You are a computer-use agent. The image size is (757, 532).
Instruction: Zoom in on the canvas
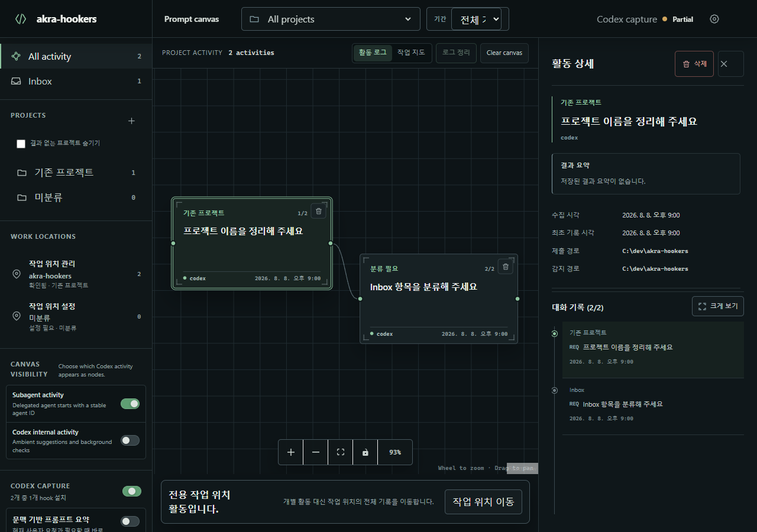[x=291, y=452]
